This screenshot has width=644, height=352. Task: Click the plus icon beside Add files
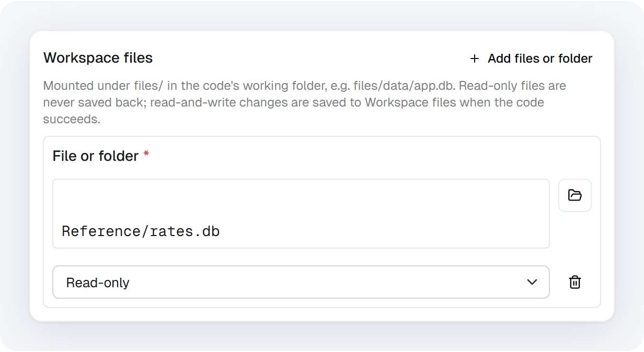[x=474, y=58]
